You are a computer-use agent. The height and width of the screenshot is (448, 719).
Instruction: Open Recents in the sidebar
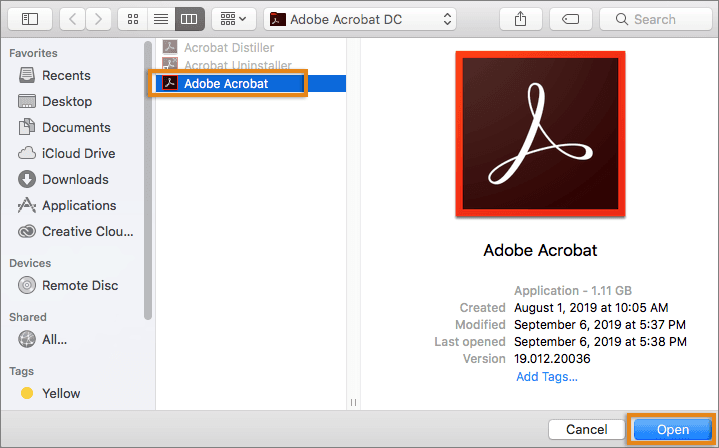click(66, 75)
